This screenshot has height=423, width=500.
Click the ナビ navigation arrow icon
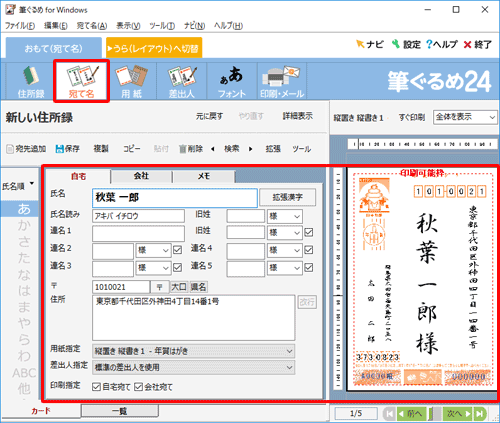[369, 44]
